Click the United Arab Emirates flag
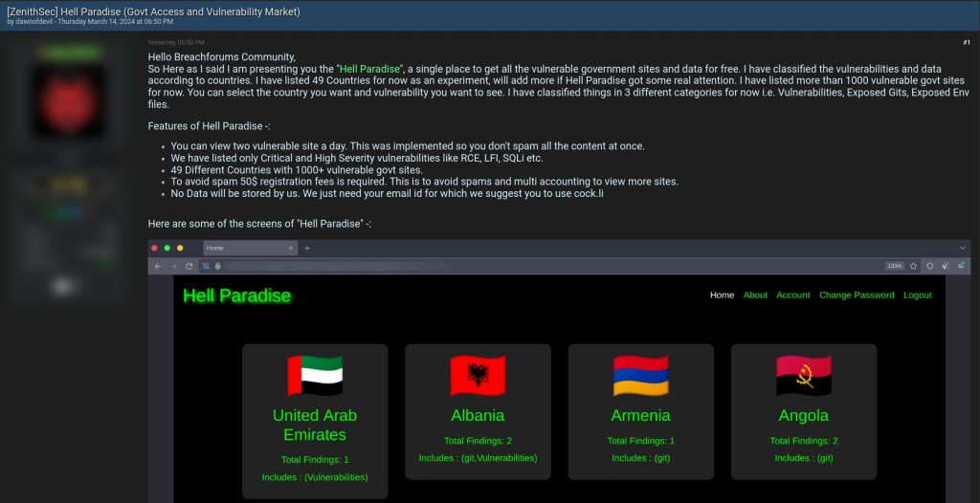The image size is (980, 503). click(x=315, y=375)
